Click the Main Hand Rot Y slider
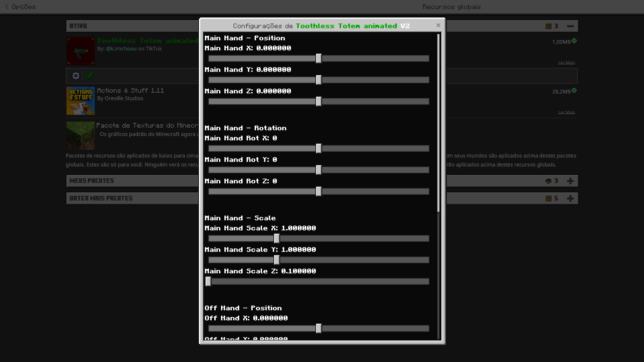This screenshot has height=362, width=644. 318,170
